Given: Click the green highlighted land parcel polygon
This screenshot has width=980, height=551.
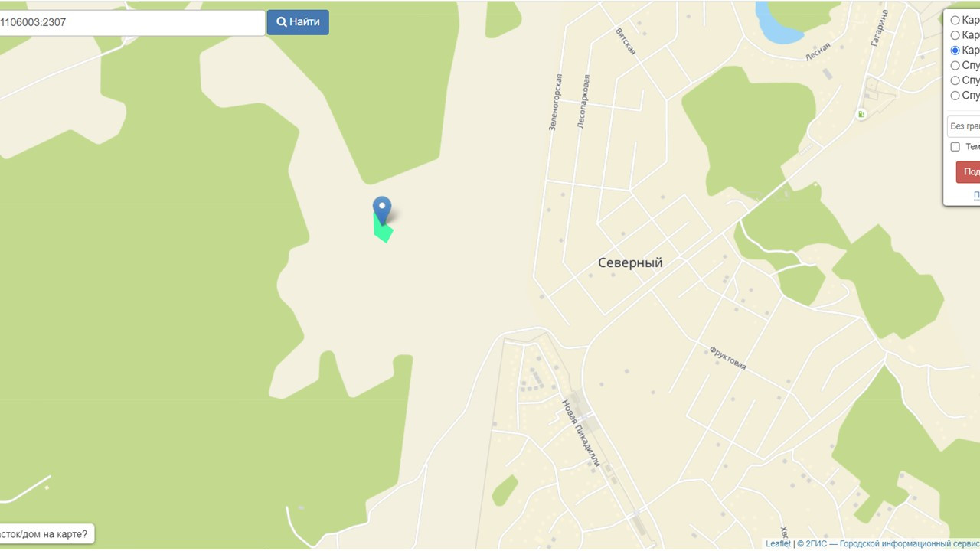Looking at the screenshot, I should click(x=383, y=229).
